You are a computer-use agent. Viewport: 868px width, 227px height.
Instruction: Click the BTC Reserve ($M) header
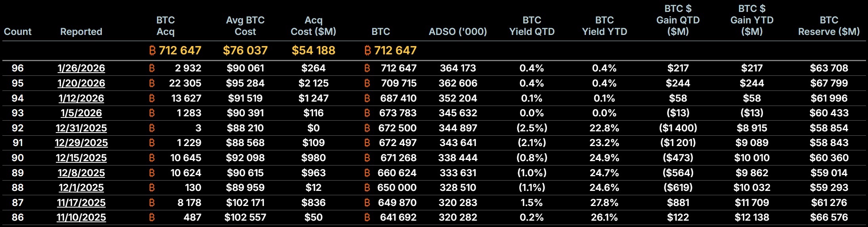(x=829, y=26)
